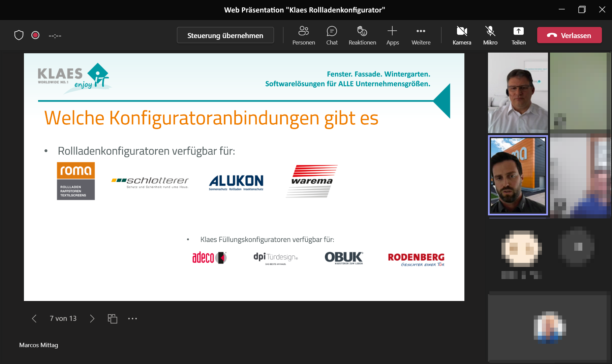
Task: Advance to the next slide
Action: (92, 318)
